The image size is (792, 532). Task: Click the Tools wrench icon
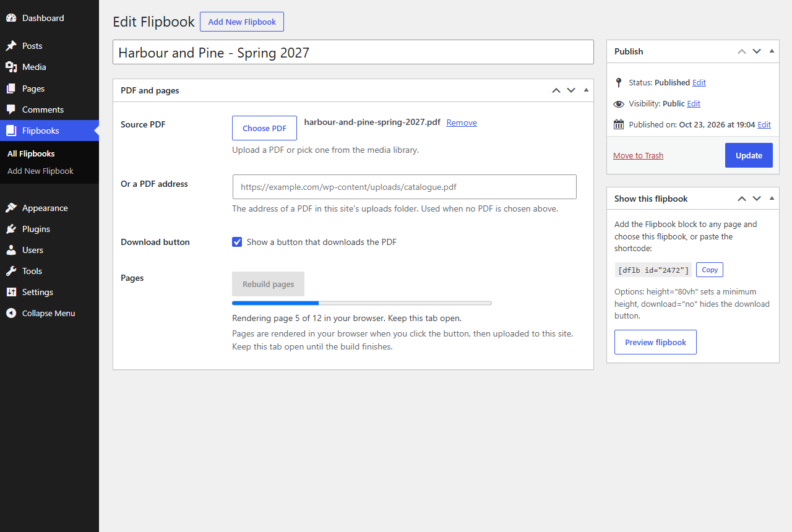11,271
